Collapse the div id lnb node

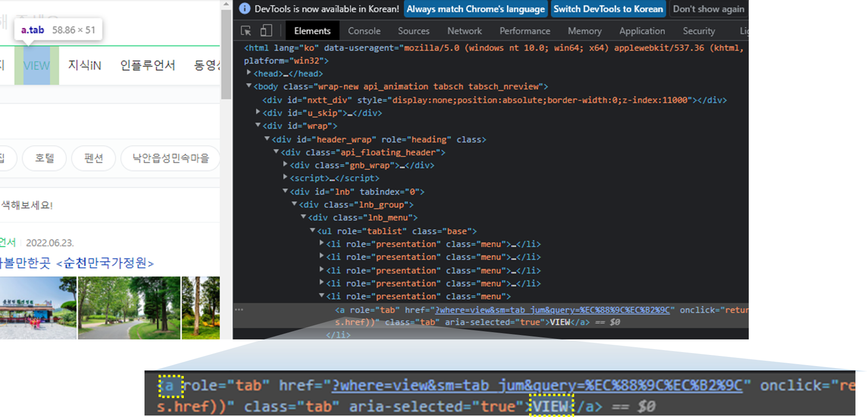pos(285,191)
